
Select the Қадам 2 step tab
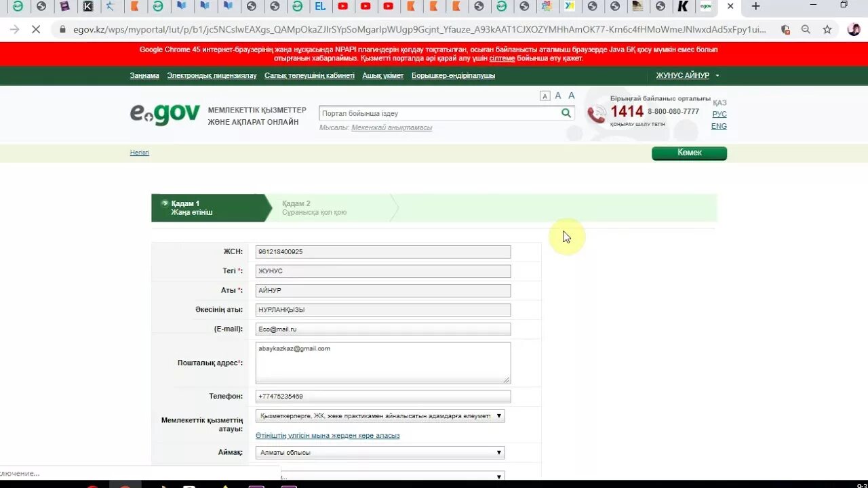pos(331,208)
